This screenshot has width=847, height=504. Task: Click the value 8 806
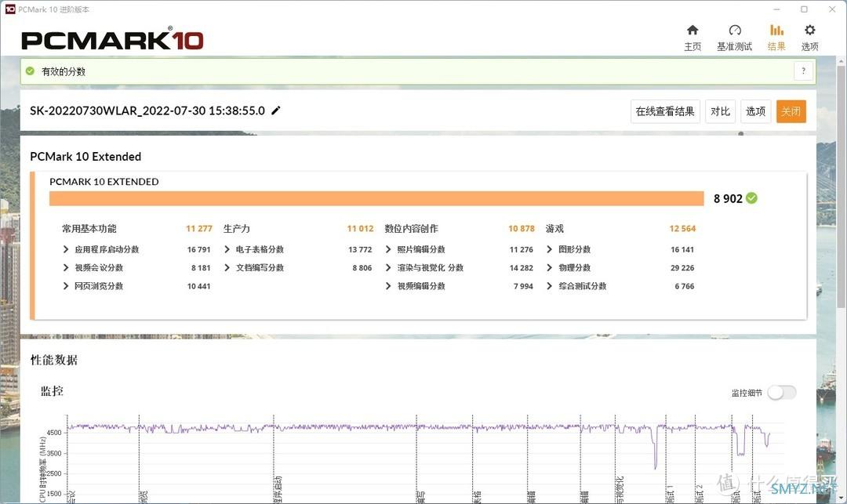pyautogui.click(x=362, y=267)
